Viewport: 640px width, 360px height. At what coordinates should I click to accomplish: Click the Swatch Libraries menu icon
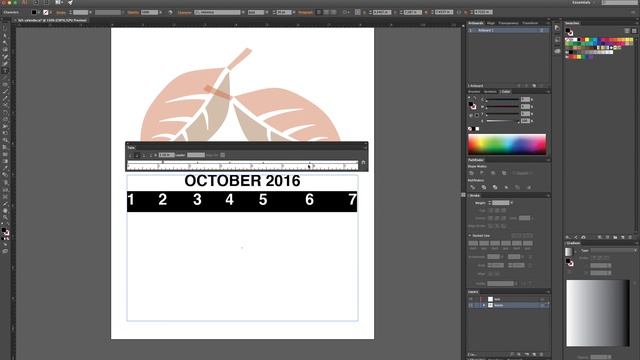pyautogui.click(x=568, y=237)
